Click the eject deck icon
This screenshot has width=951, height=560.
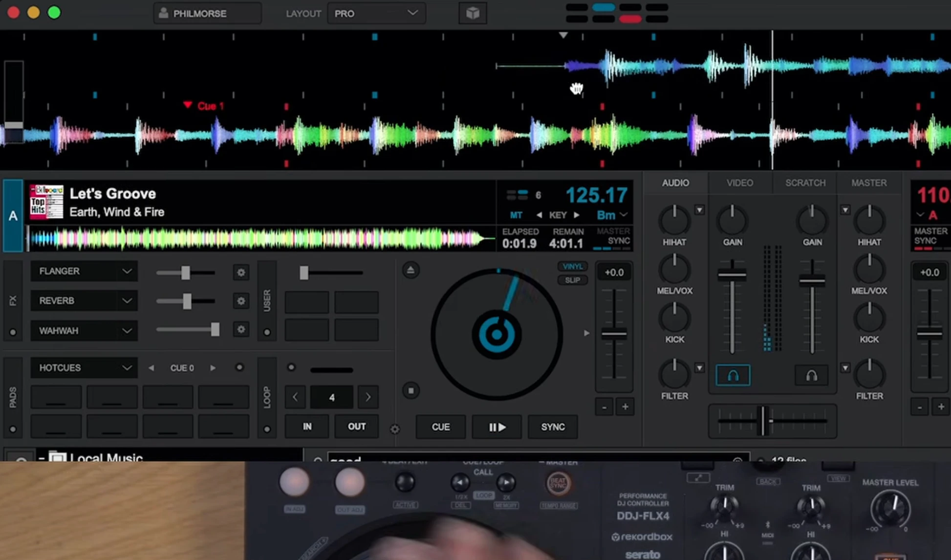pos(411,270)
